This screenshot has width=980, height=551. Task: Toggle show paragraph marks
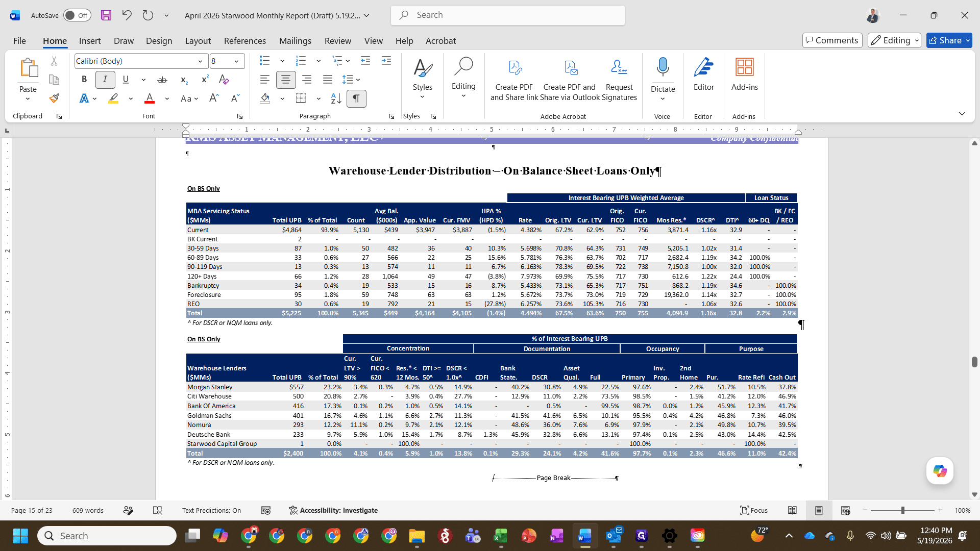tap(356, 98)
